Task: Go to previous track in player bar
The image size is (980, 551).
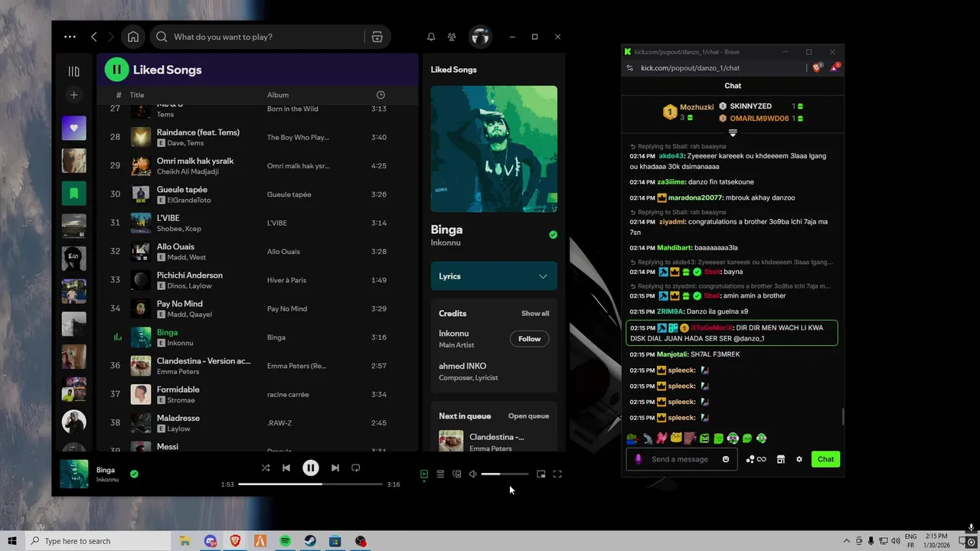Action: point(286,468)
